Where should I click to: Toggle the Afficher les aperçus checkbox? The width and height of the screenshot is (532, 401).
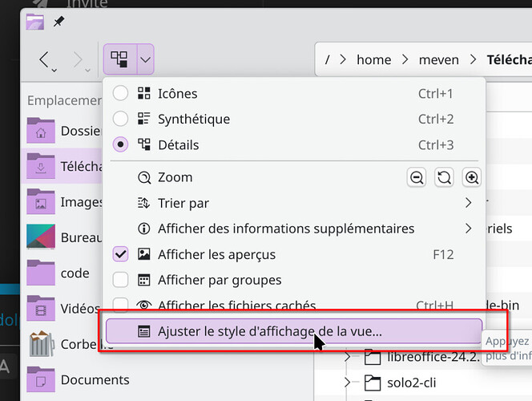coord(121,254)
